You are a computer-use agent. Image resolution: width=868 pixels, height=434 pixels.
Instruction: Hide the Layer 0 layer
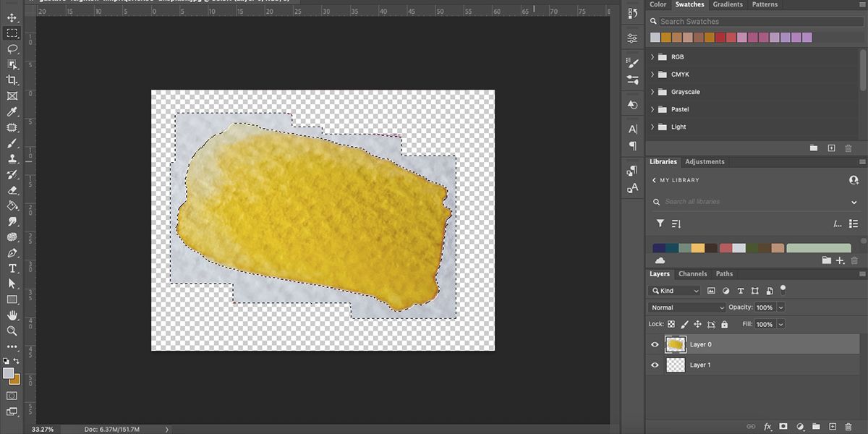tap(655, 344)
